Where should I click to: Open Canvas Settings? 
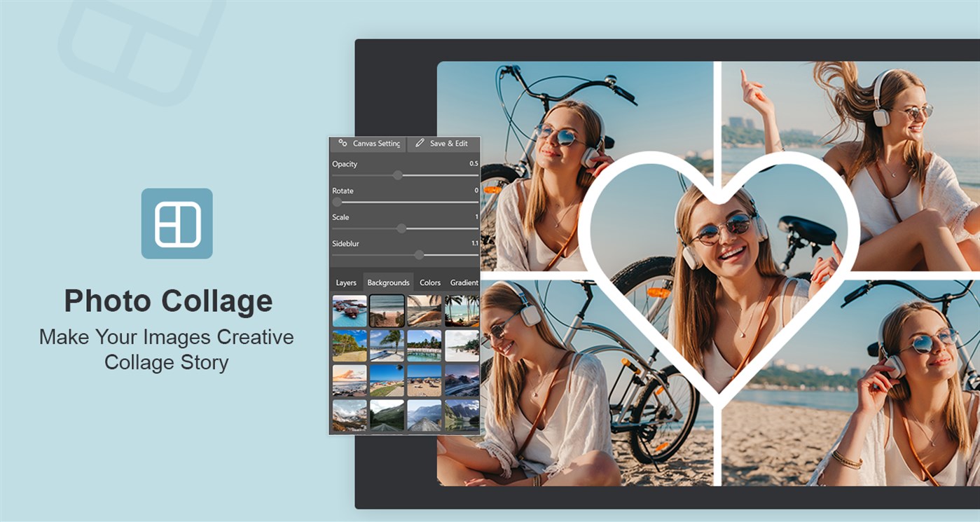pos(368,144)
